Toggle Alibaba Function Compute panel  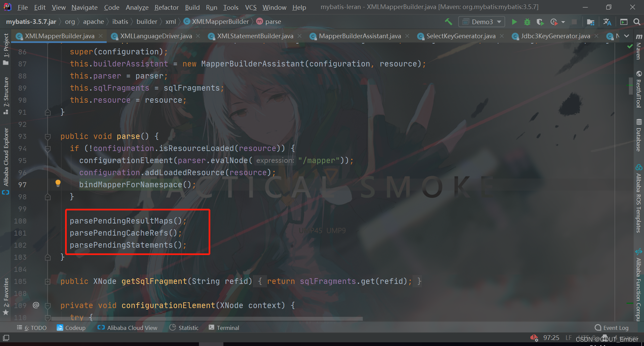coord(639,285)
